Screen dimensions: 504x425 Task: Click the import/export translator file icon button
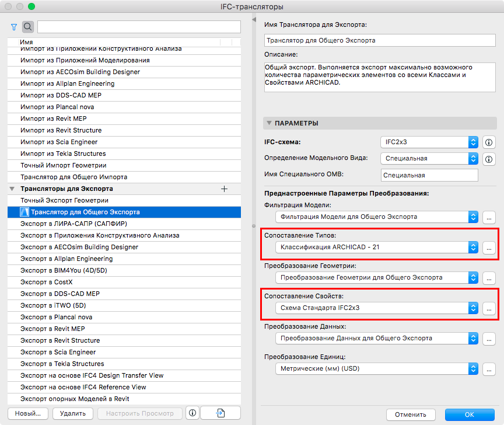(220, 413)
